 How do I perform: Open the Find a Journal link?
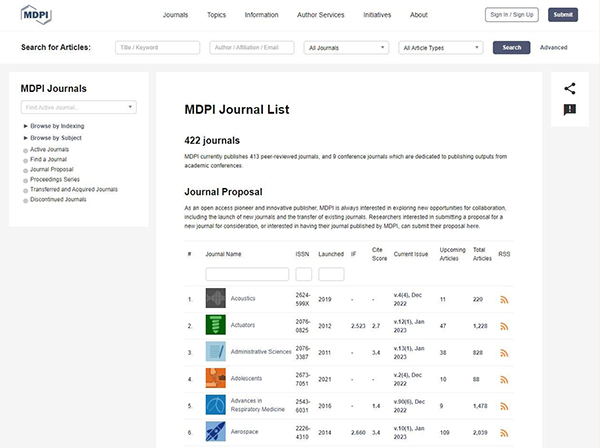coord(48,159)
